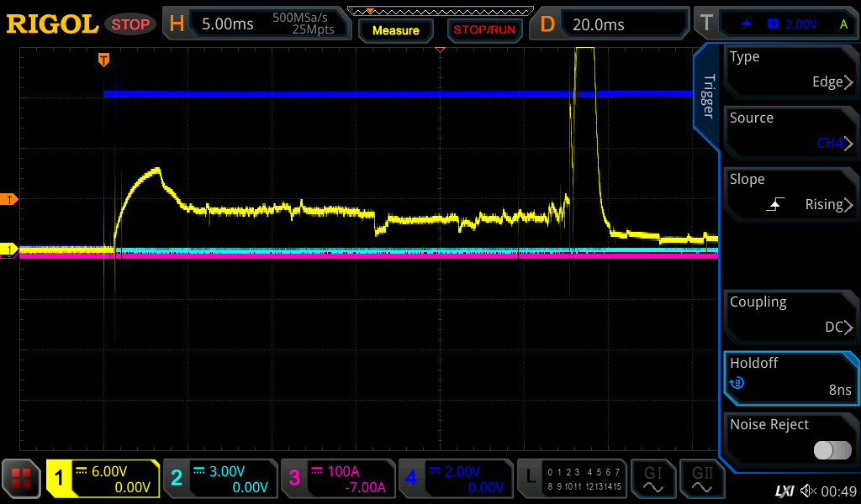Image resolution: width=861 pixels, height=504 pixels.
Task: Open the GI signal generator icon
Action: (x=652, y=479)
